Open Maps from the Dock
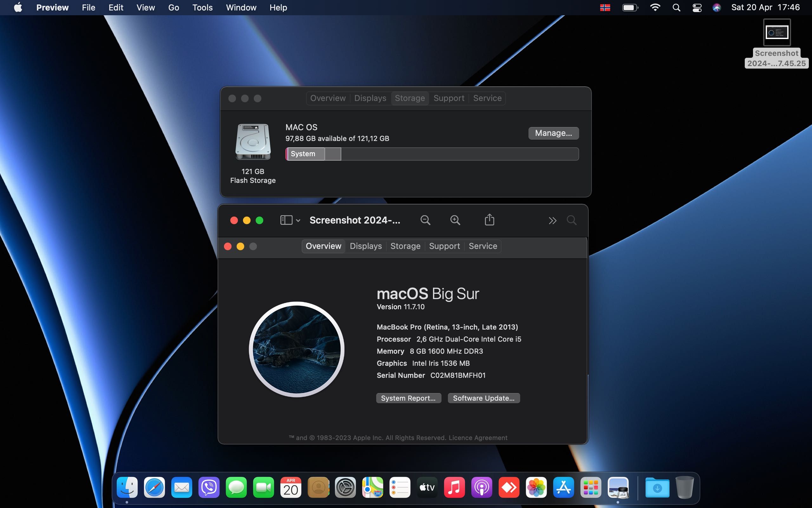812x508 pixels. pyautogui.click(x=372, y=487)
